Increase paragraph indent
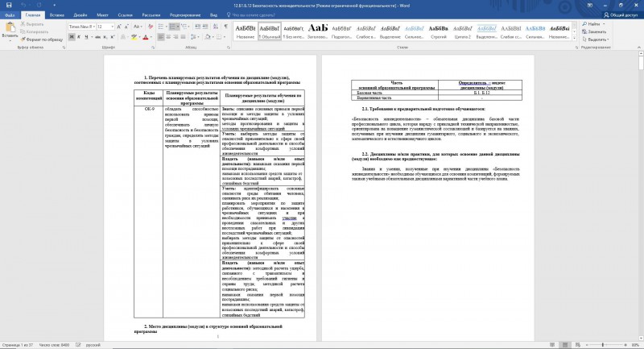This screenshot has height=349, width=644. click(x=205, y=27)
